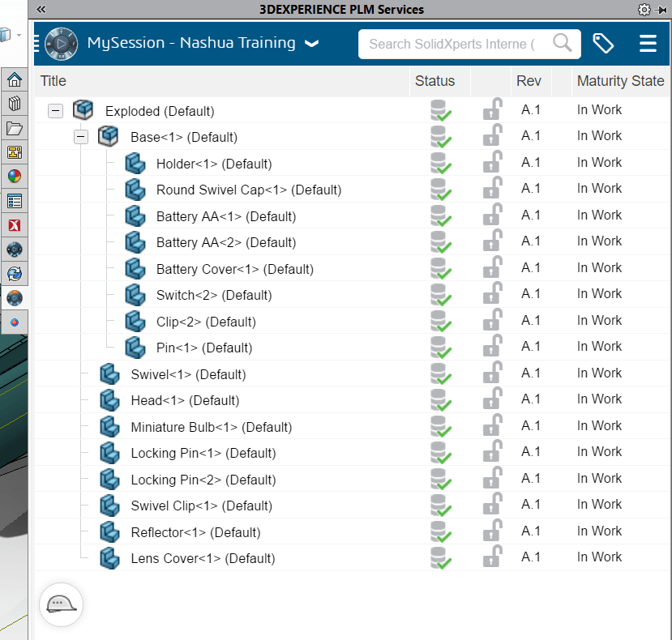
Task: Select Switch<2> (Default) item
Action: tap(214, 296)
